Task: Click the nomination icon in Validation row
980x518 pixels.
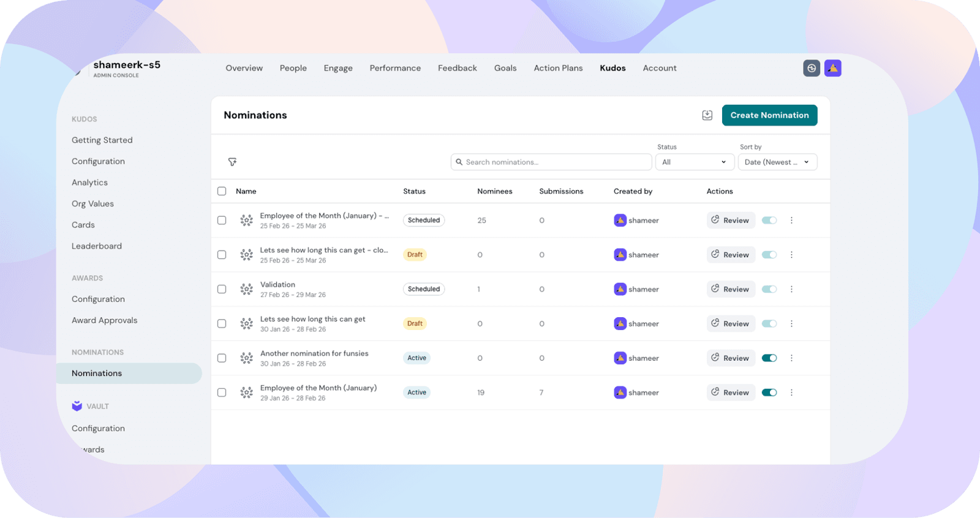Action: (246, 289)
